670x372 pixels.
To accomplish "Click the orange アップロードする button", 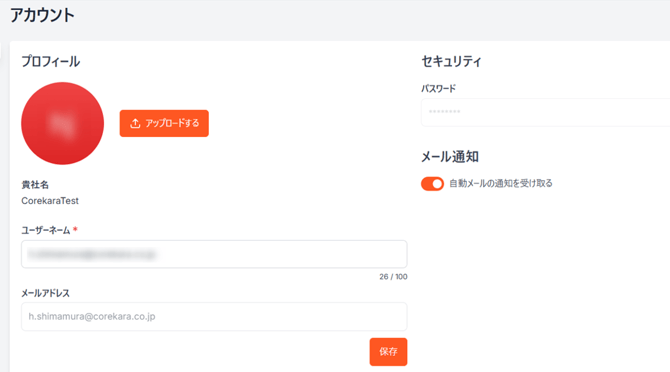I will tap(164, 123).
